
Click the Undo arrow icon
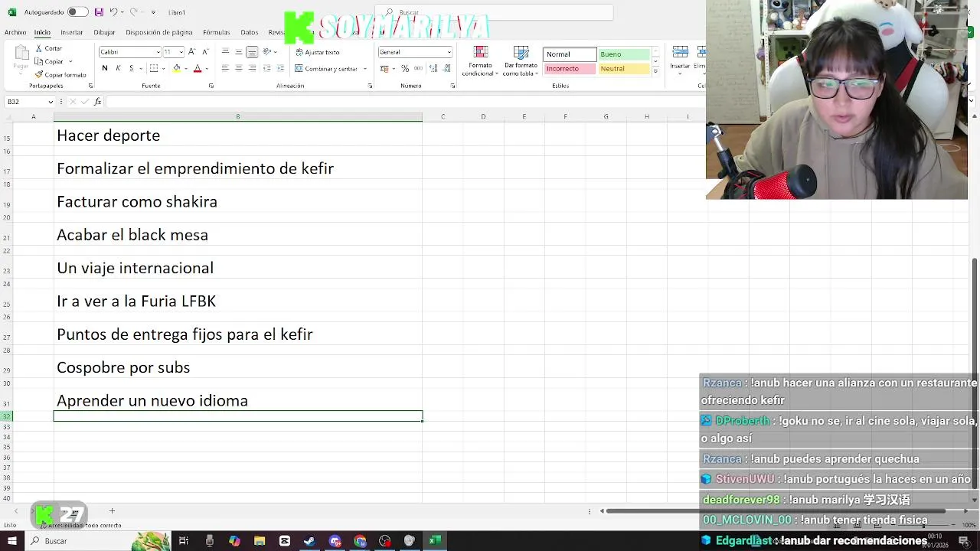[113, 12]
